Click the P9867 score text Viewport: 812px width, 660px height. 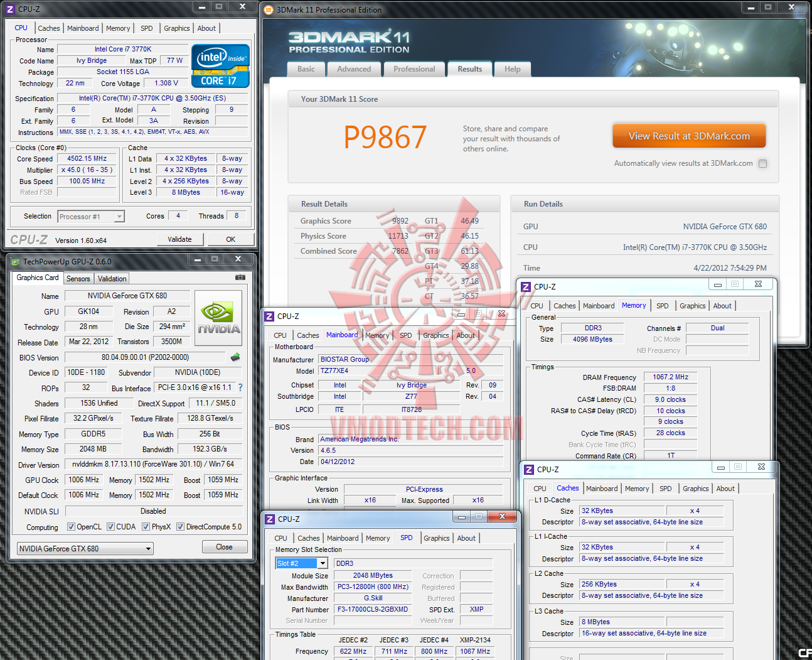(x=385, y=137)
